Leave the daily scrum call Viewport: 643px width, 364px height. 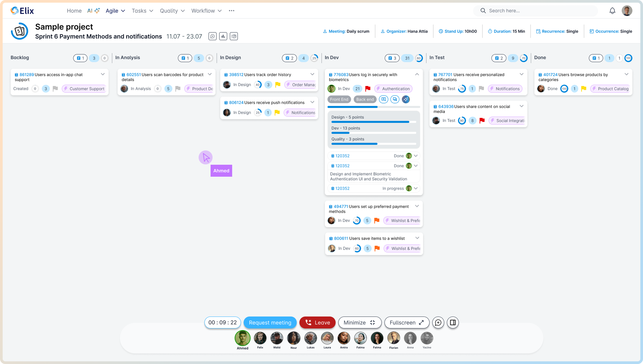pos(317,322)
